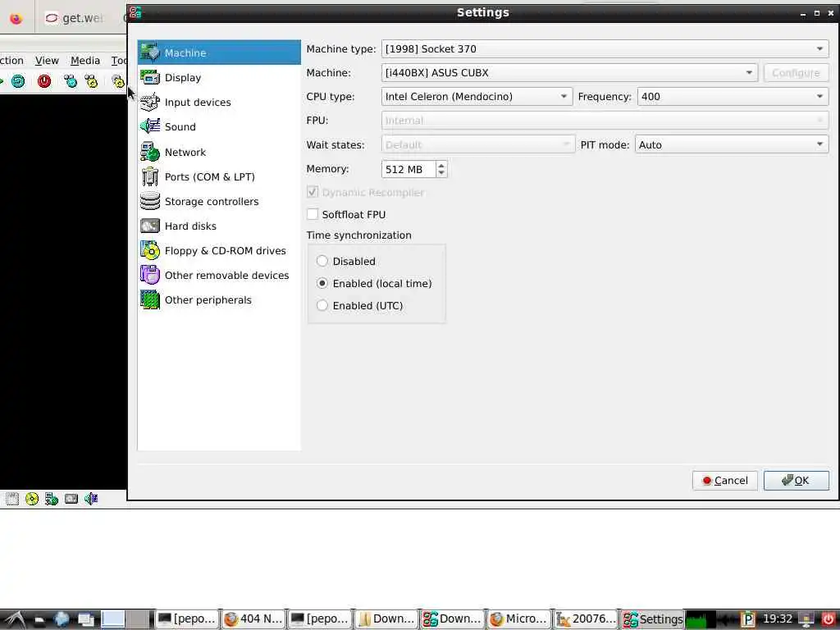
Task: Open the Storage controllers category
Action: (219, 202)
